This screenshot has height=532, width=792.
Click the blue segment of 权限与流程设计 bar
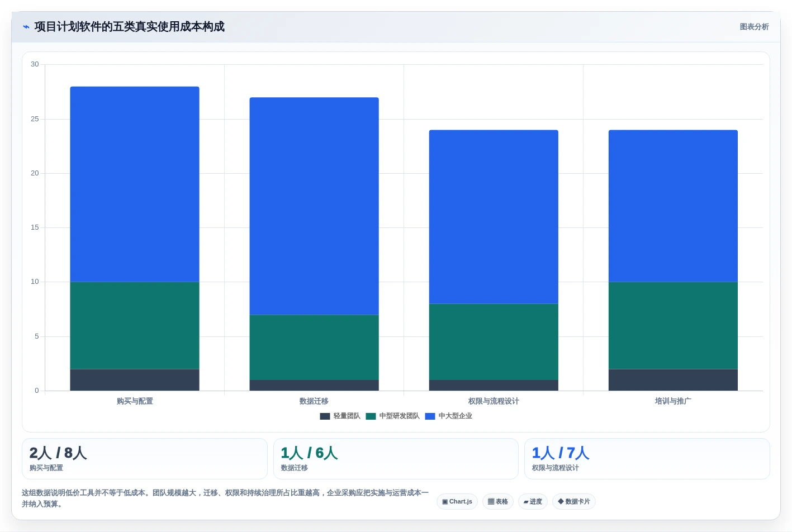(x=494, y=217)
